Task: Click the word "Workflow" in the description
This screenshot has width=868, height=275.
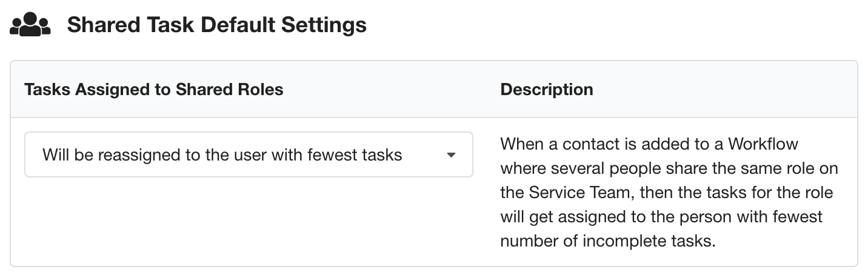Action: [x=763, y=144]
